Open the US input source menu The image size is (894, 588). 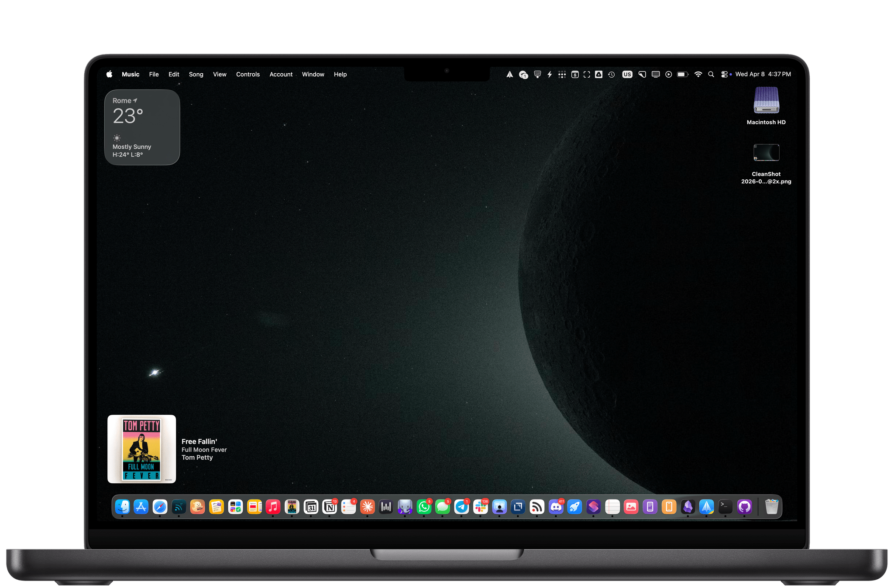pyautogui.click(x=627, y=75)
